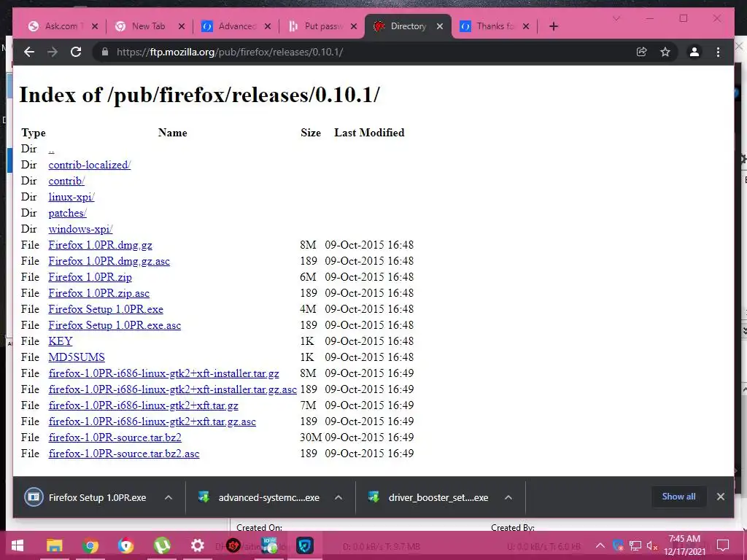Open Google Chrome from taskbar
The width and height of the screenshot is (747, 560).
coord(90,545)
